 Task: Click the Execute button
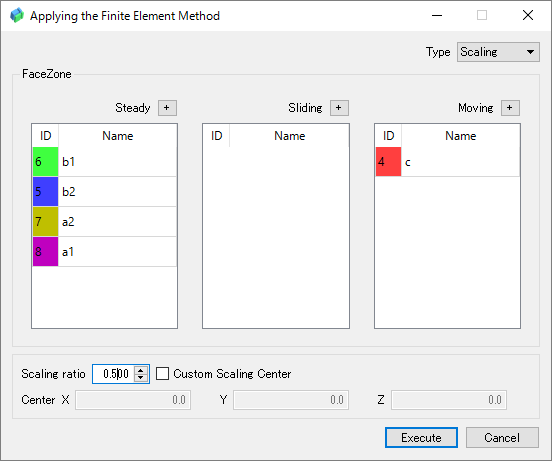tap(421, 437)
